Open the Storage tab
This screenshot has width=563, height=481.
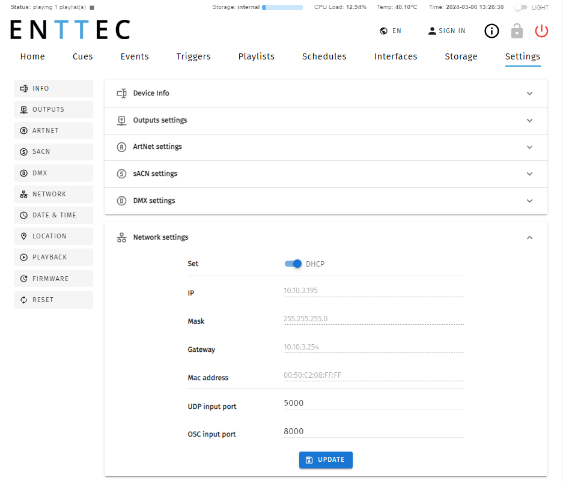click(461, 57)
